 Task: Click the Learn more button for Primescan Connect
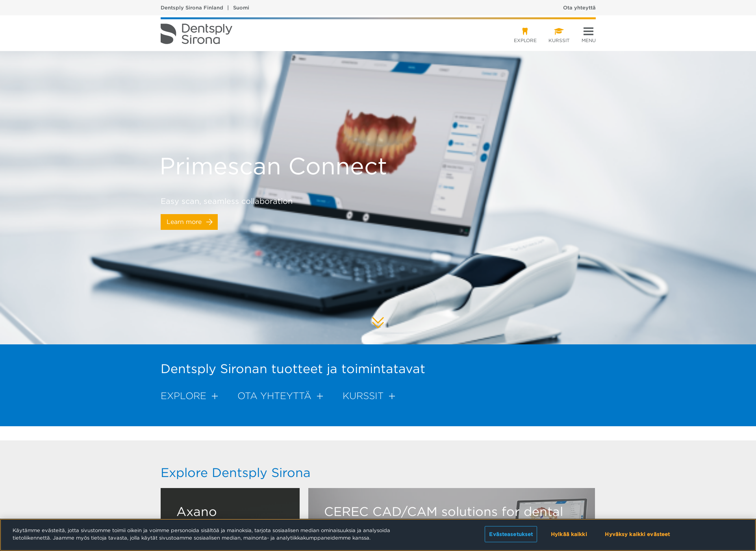pos(189,222)
